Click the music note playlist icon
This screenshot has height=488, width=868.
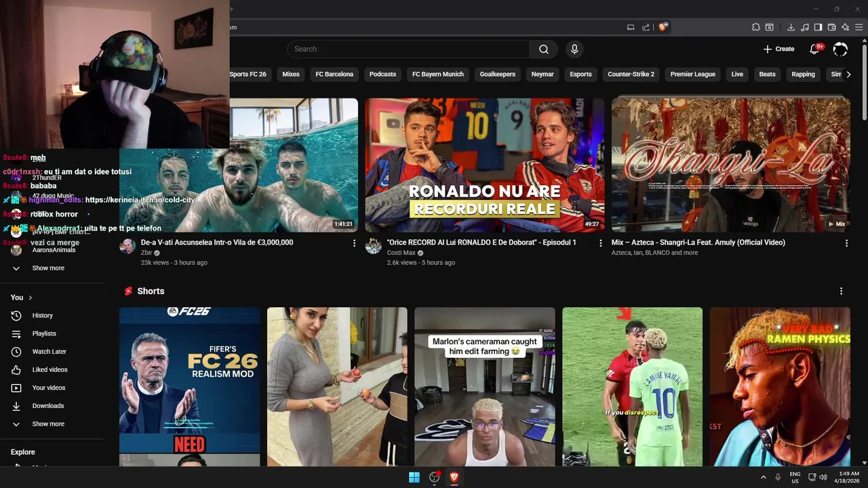pyautogui.click(x=804, y=27)
